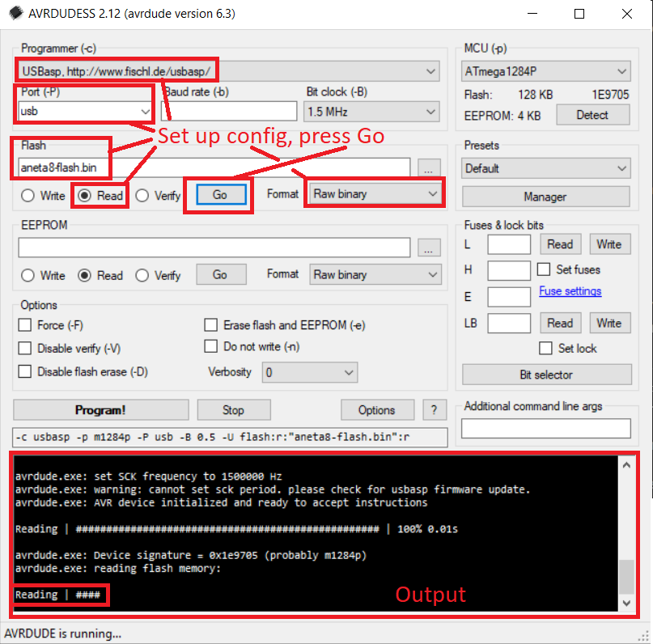Browse for a flash file

tap(429, 167)
